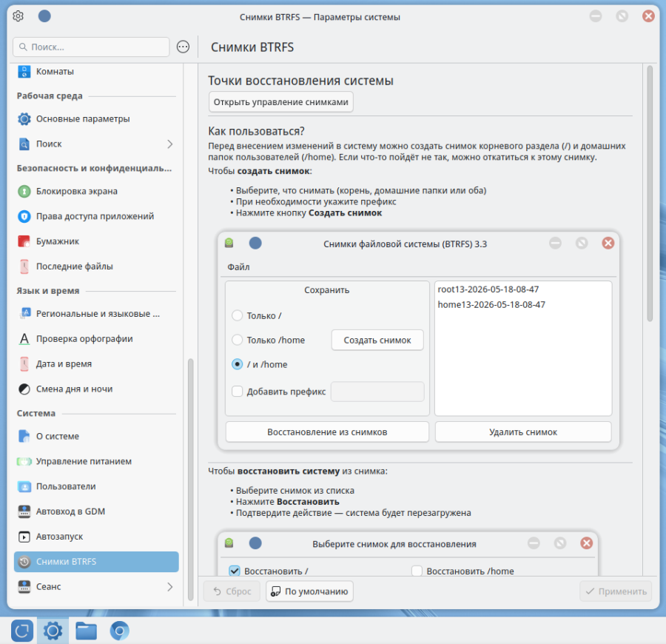Click Восстановление из снимков in illustration
The height and width of the screenshot is (644, 666).
point(327,432)
